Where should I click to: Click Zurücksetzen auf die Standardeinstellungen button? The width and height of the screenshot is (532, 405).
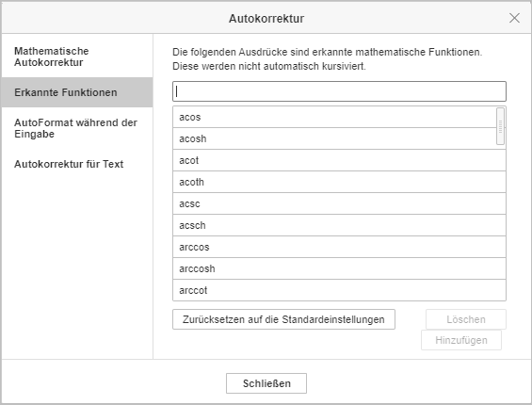pos(283,319)
